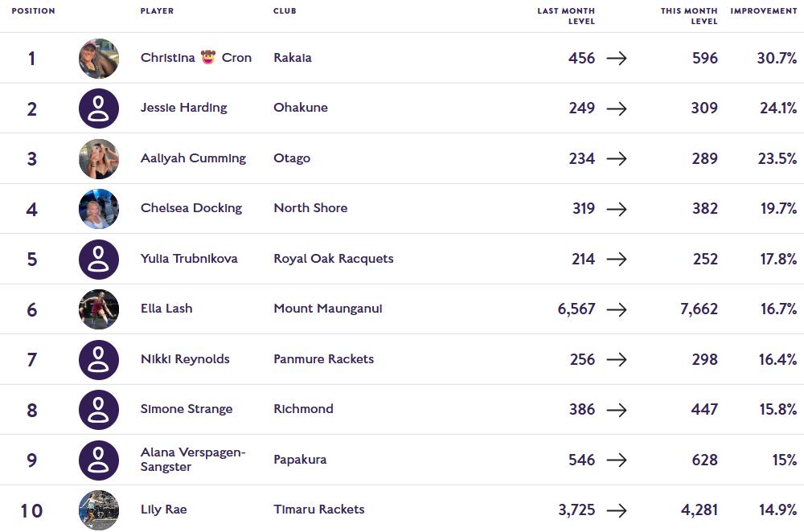Open Ella Lash's profile photo
This screenshot has width=804, height=532.
click(x=99, y=309)
